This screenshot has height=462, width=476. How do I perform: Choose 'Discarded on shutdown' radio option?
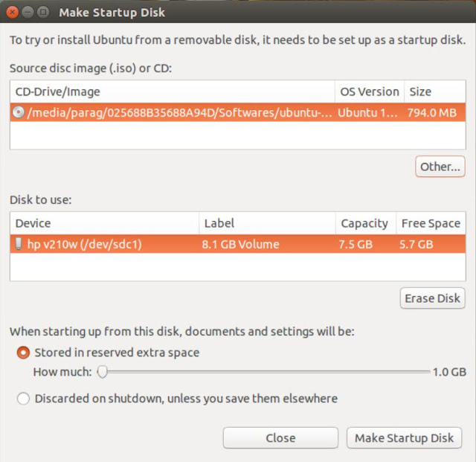(23, 399)
